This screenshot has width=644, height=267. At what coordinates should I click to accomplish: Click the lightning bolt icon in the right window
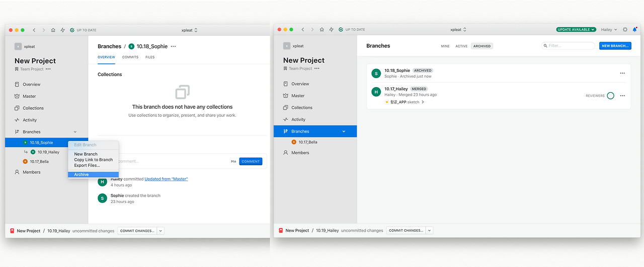click(x=332, y=30)
